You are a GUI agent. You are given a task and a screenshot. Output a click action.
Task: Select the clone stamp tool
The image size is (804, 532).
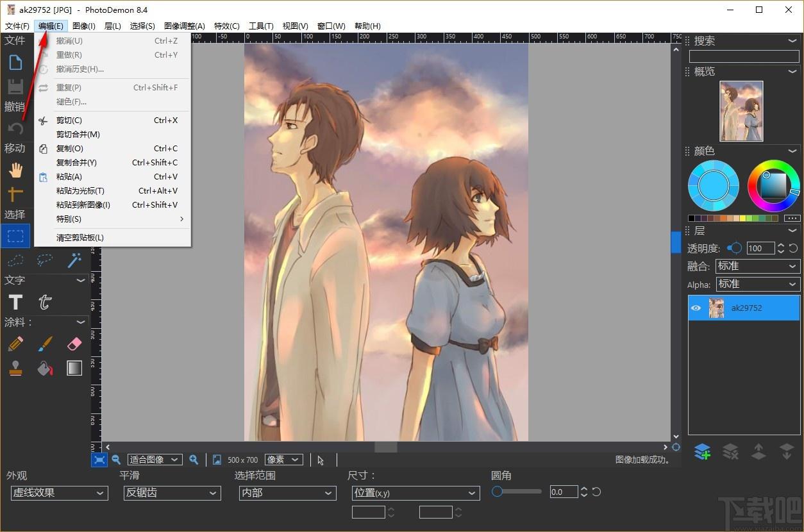15,368
